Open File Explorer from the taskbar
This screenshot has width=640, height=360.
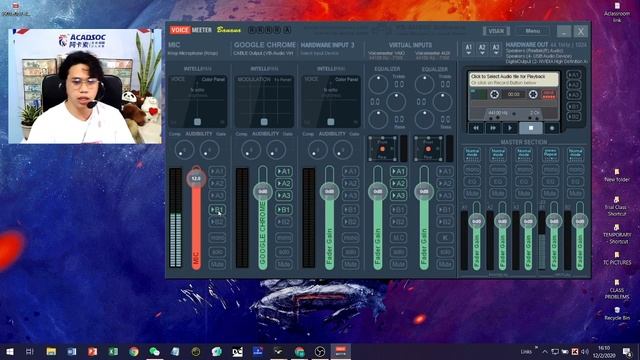pos(51,351)
